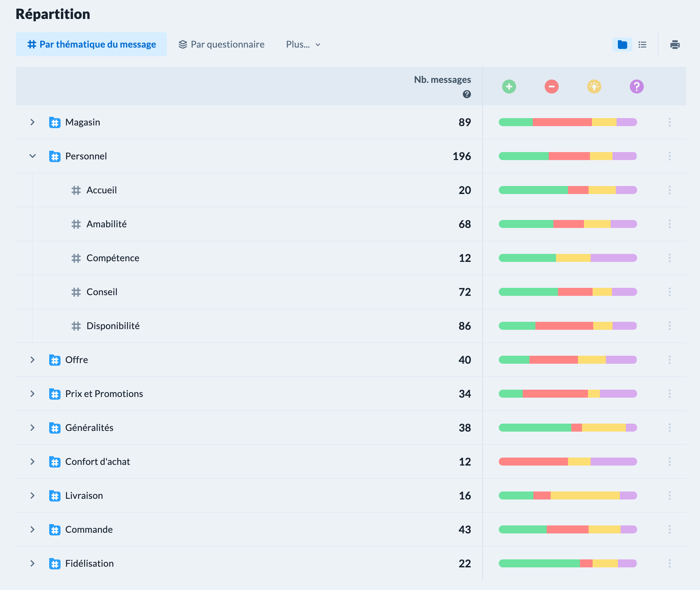Click the lightbulb sentiment icon in header
Screen dimensions: 700x590
click(x=594, y=87)
